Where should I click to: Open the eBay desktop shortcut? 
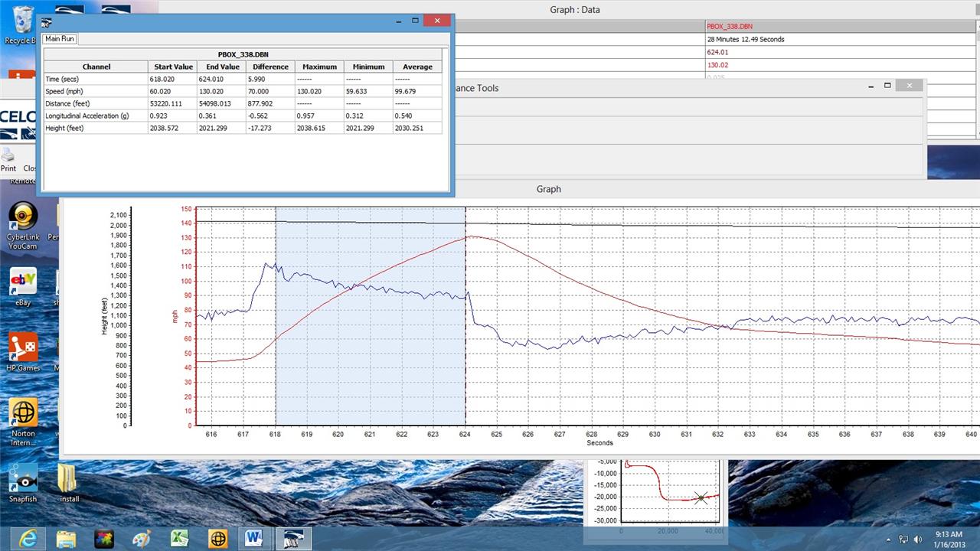click(23, 287)
